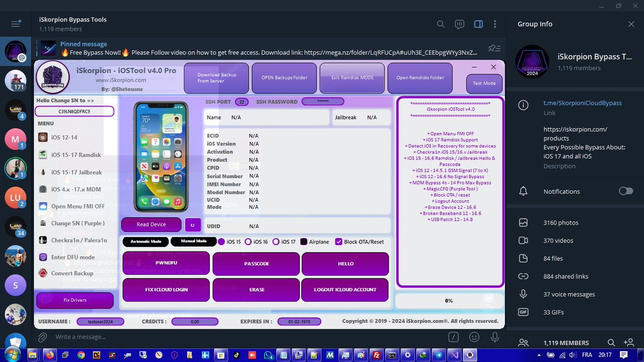Open the Checkra1n / Palera1n option
The height and width of the screenshot is (362, 644).
(72, 241)
